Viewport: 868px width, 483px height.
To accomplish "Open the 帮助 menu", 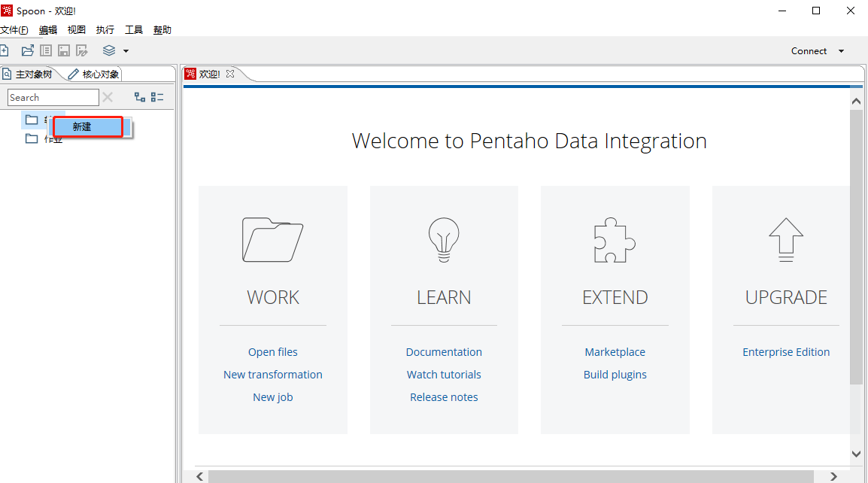I will click(x=162, y=30).
